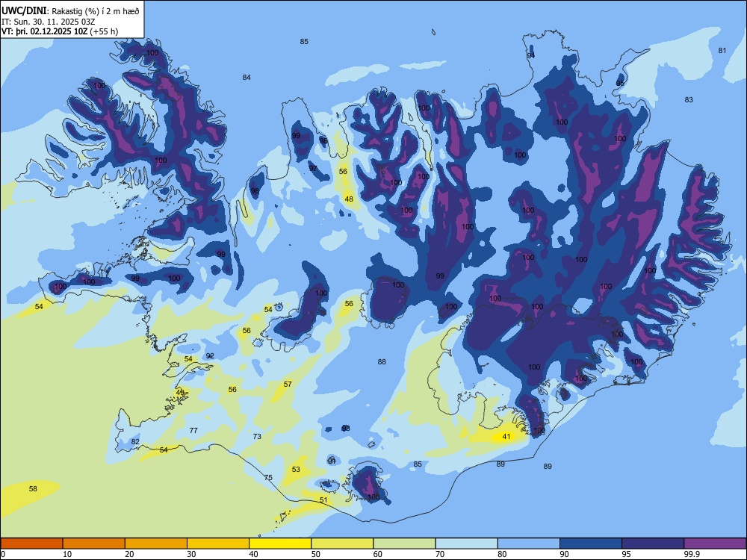747x560 pixels.
Task: Click the humidity value '51' on the map
Action: tap(323, 500)
